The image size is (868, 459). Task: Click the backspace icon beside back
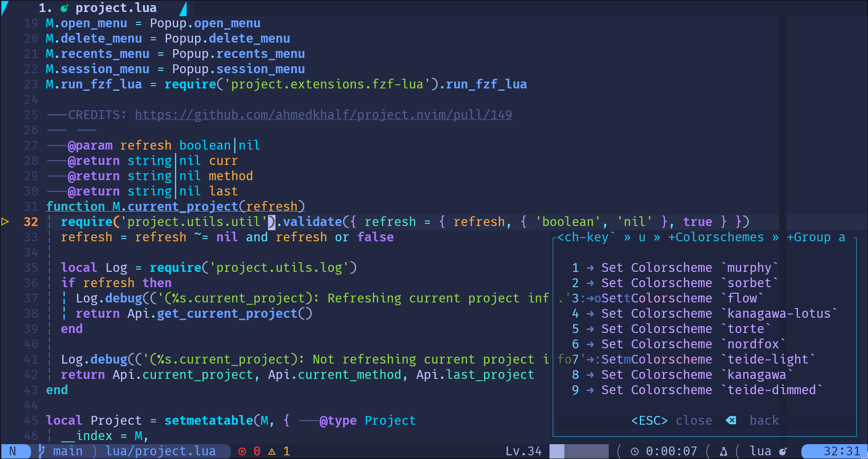tap(731, 420)
